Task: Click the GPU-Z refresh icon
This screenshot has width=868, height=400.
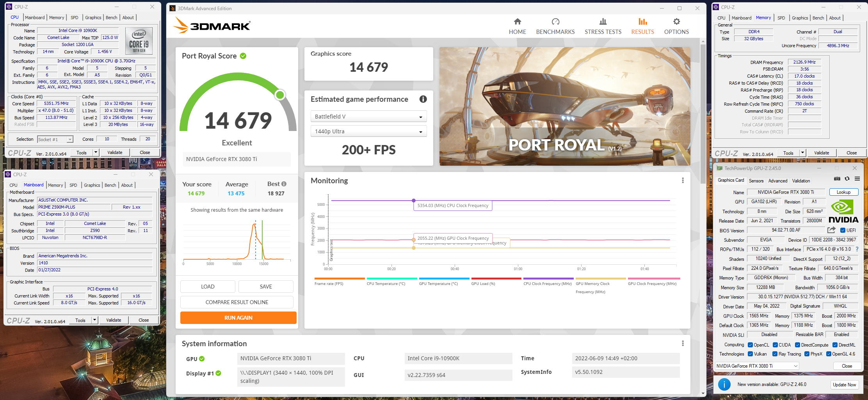Action: coord(847,179)
